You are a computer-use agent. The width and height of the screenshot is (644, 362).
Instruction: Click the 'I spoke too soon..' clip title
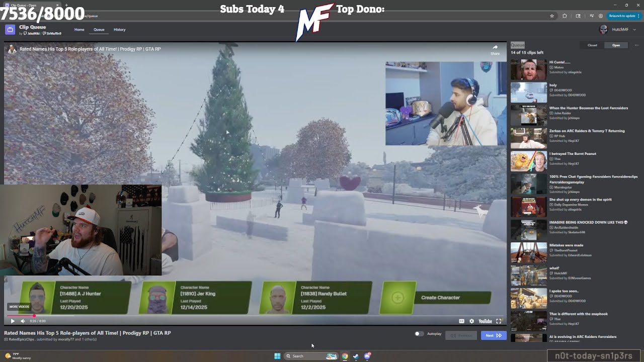pos(564,291)
